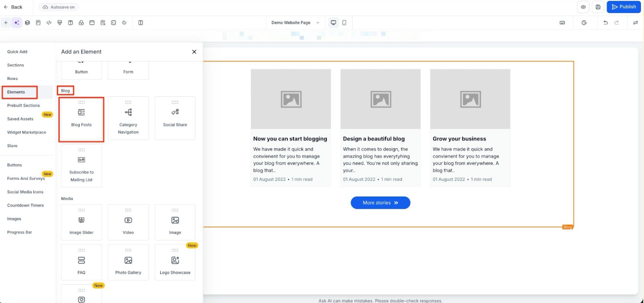
Task: Open keyboard shortcuts icon
Action: click(562, 23)
